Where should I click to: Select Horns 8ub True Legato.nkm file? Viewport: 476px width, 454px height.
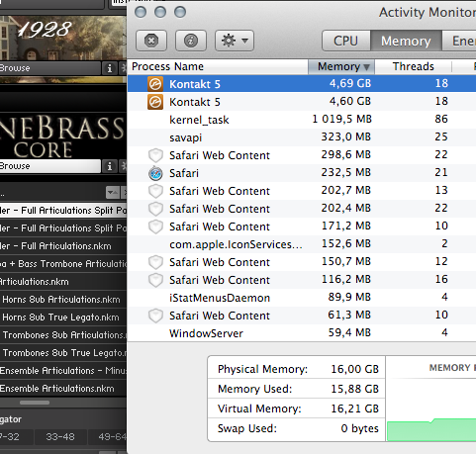click(x=63, y=318)
